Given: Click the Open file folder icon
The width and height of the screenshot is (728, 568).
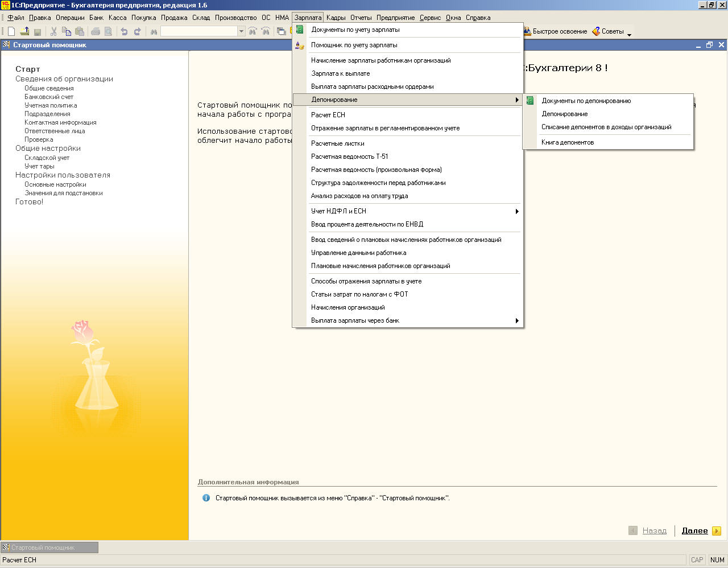Looking at the screenshot, I should (x=24, y=32).
